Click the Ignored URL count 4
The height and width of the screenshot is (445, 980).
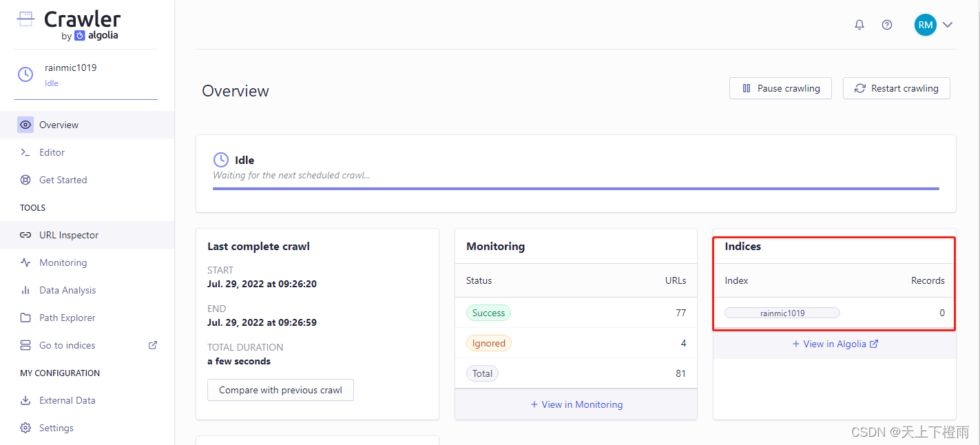(683, 343)
